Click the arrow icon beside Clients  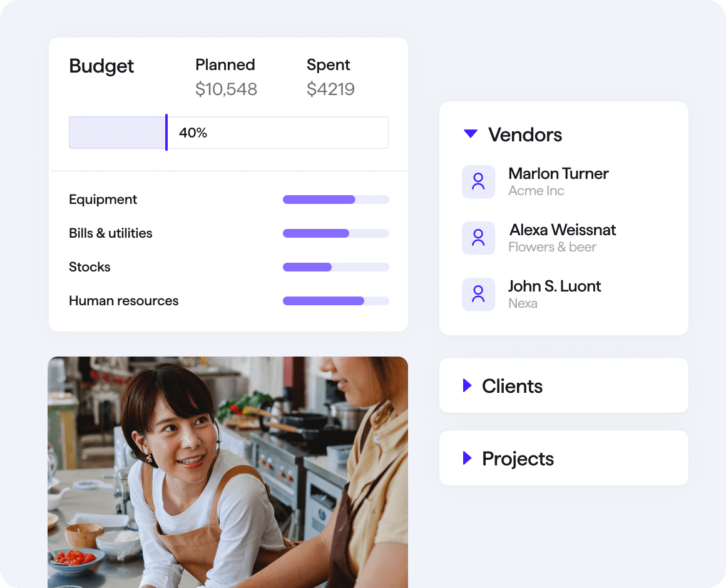tap(466, 385)
